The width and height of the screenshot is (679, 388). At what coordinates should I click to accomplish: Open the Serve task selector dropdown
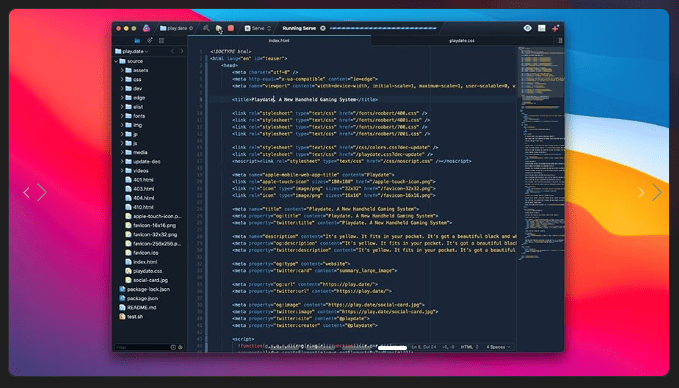pos(258,28)
